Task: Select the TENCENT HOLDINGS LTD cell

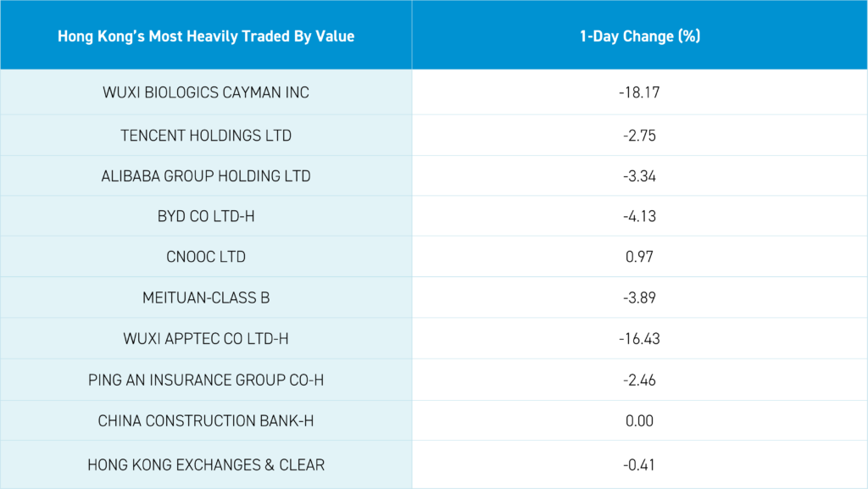Action: (206, 136)
